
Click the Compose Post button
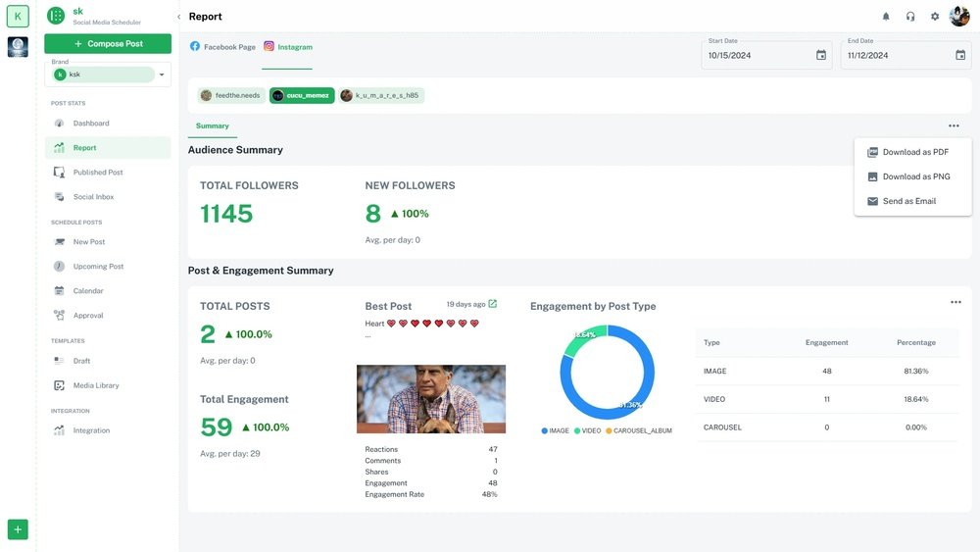(108, 44)
